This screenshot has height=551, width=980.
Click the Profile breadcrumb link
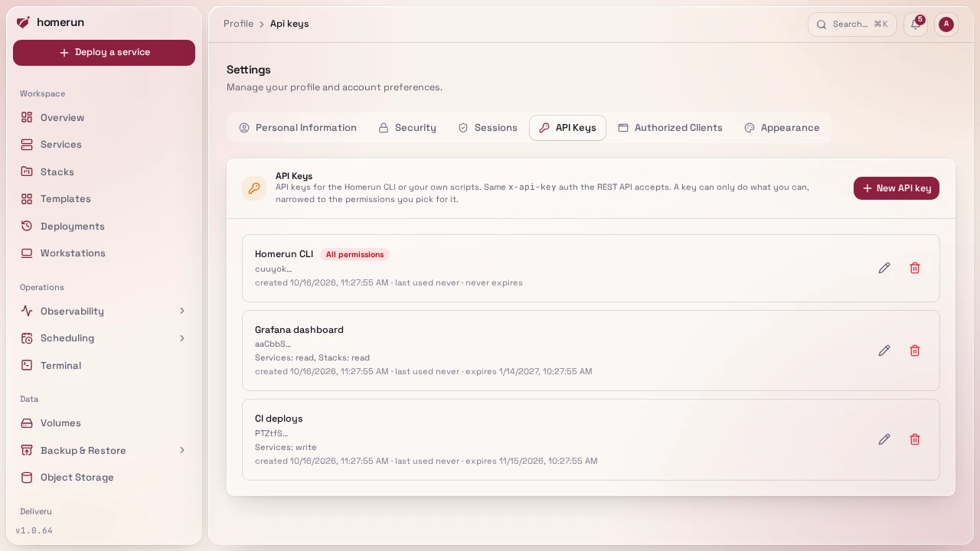coord(238,24)
